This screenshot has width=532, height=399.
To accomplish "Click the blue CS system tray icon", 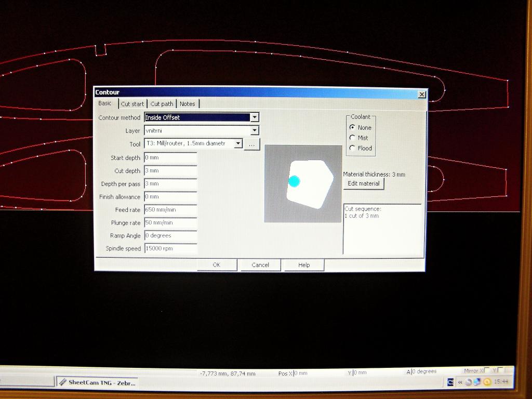I will 450,382.
